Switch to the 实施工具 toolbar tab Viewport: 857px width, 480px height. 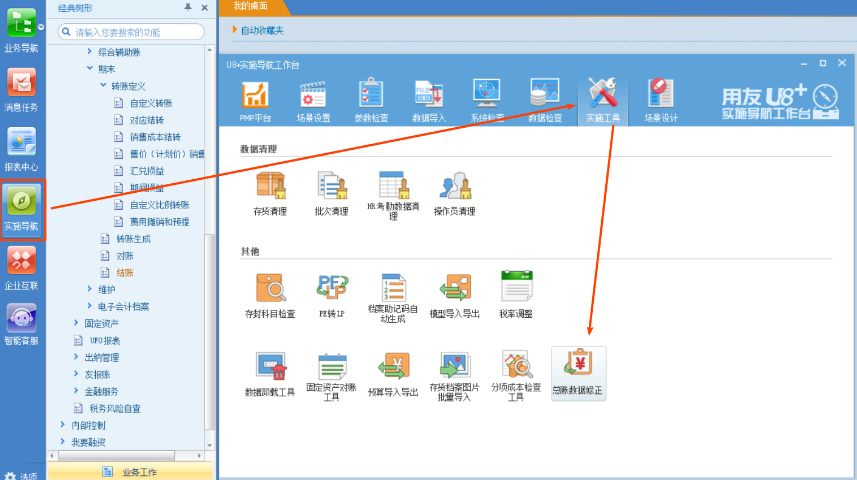pyautogui.click(x=602, y=100)
